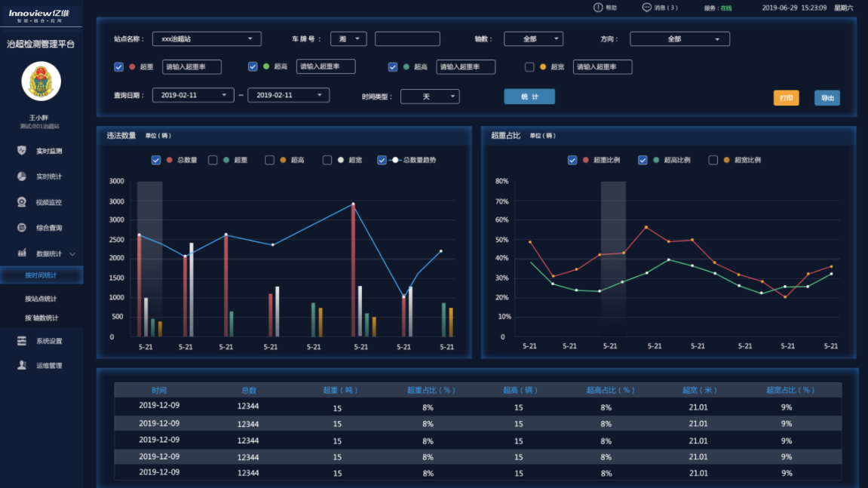Click the 帮助 help icon
Image resolution: width=868 pixels, height=488 pixels.
(x=598, y=8)
